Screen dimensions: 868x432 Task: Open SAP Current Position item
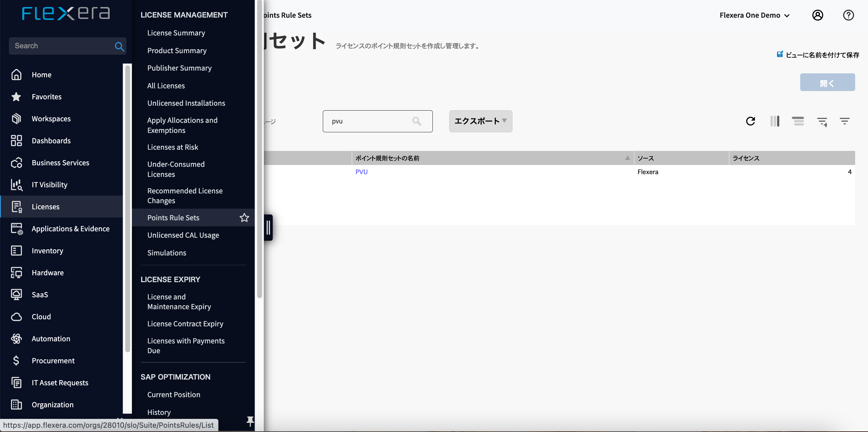pos(173,395)
